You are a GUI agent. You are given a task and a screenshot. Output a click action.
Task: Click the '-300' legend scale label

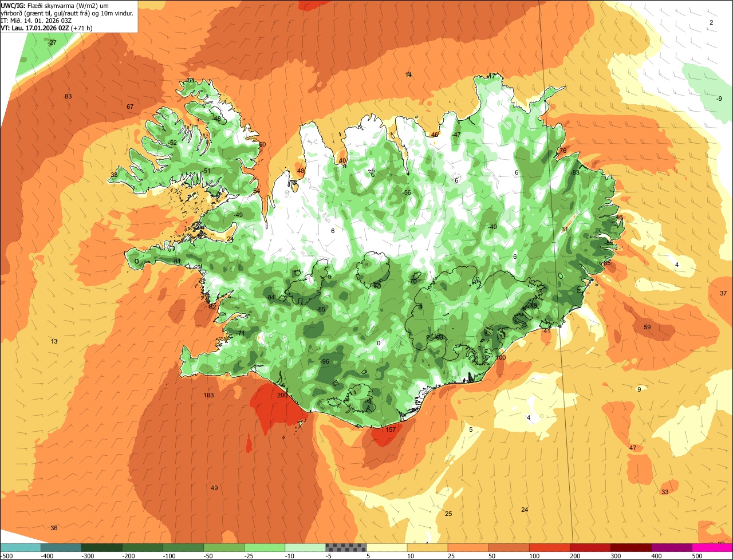88,555
